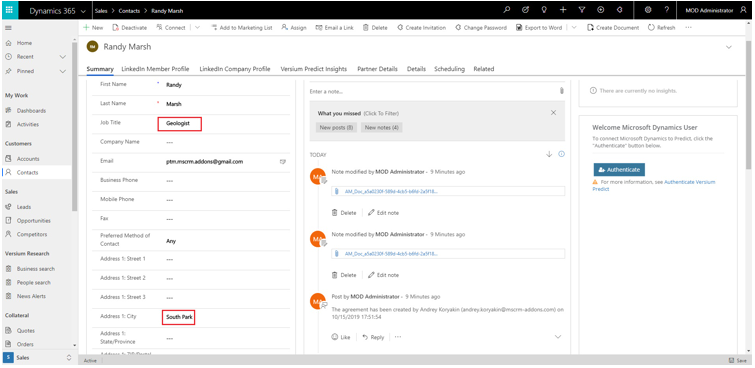Create a New contact record
The image size is (755, 368).
[x=93, y=28]
